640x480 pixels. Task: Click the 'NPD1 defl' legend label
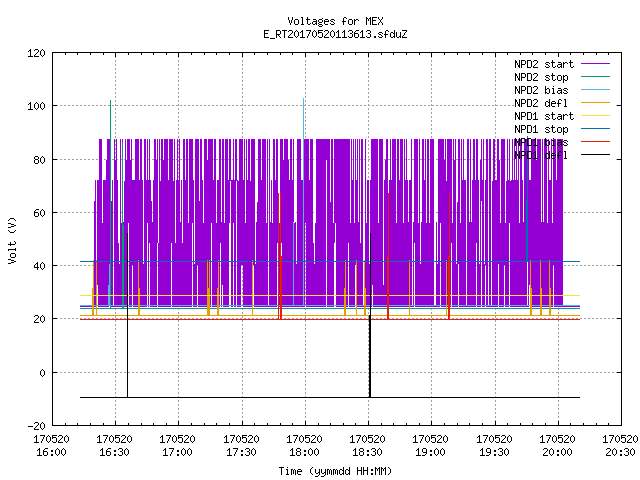tap(541, 156)
